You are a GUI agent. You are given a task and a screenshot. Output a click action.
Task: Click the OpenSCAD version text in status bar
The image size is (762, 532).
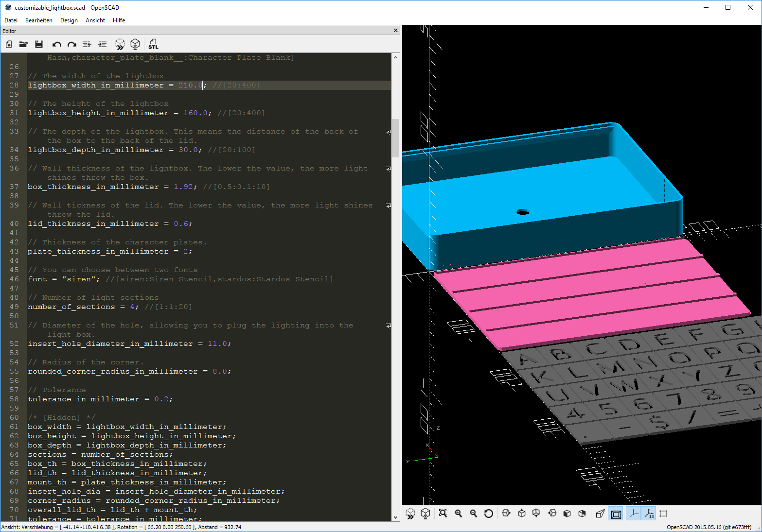pyautogui.click(x=709, y=527)
